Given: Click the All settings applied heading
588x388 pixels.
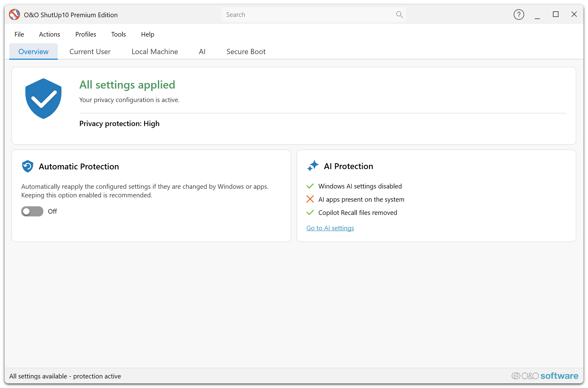Looking at the screenshot, I should point(127,85).
